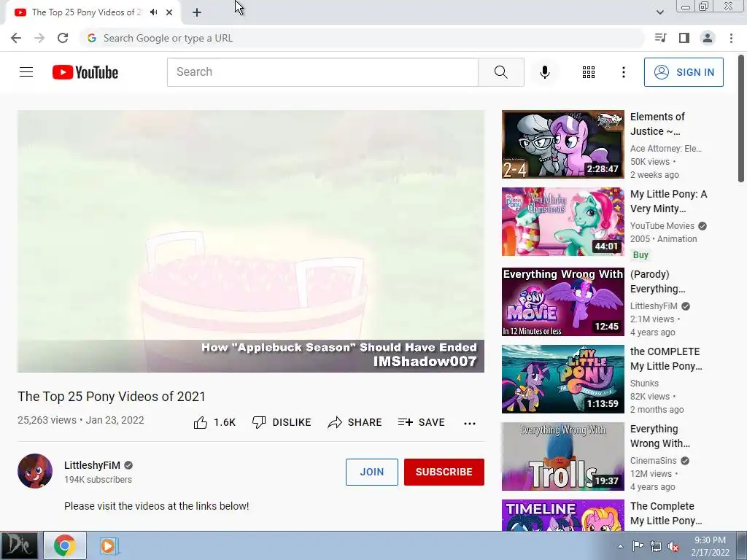The height and width of the screenshot is (560, 747).
Task: Open 'Everything Wrong With...' CinemaSins title
Action: (x=659, y=436)
